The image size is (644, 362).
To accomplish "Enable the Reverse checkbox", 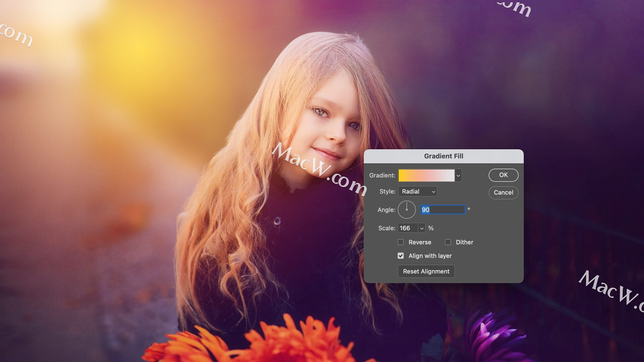I will click(400, 242).
